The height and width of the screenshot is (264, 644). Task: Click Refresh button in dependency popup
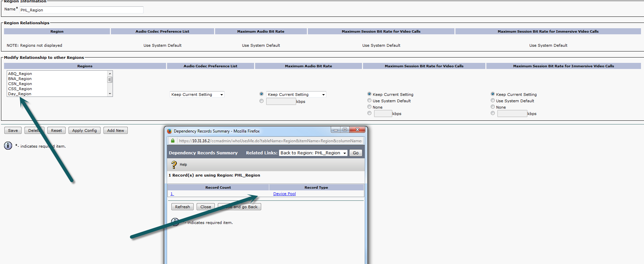(183, 207)
